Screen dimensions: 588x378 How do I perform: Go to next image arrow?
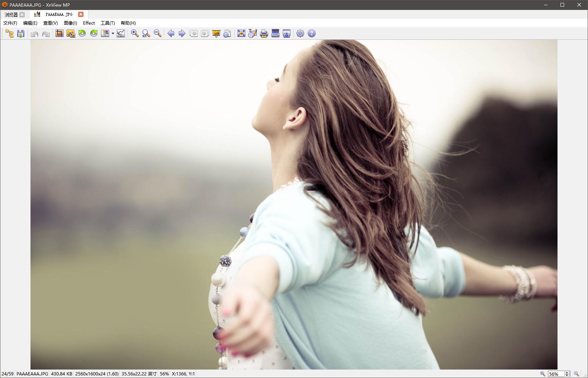182,33
